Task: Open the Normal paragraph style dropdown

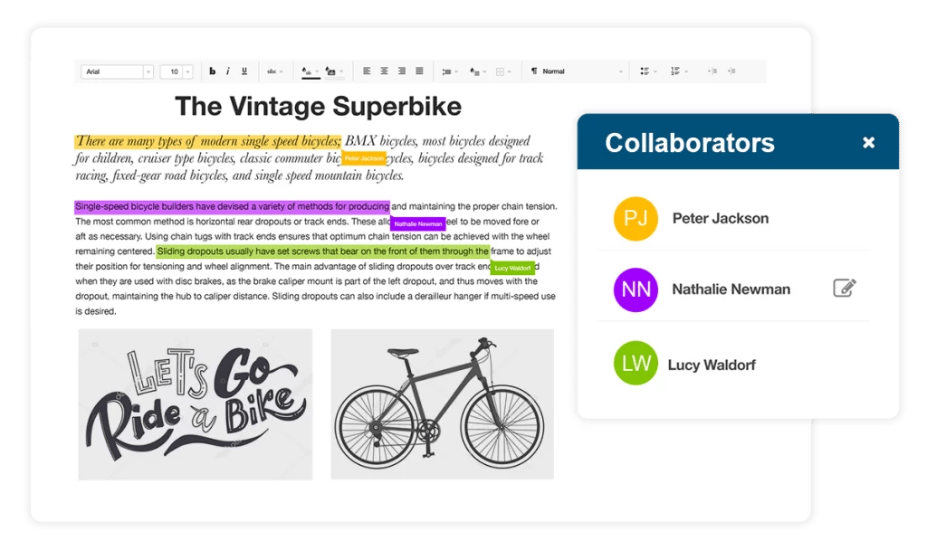Action: pos(578,71)
